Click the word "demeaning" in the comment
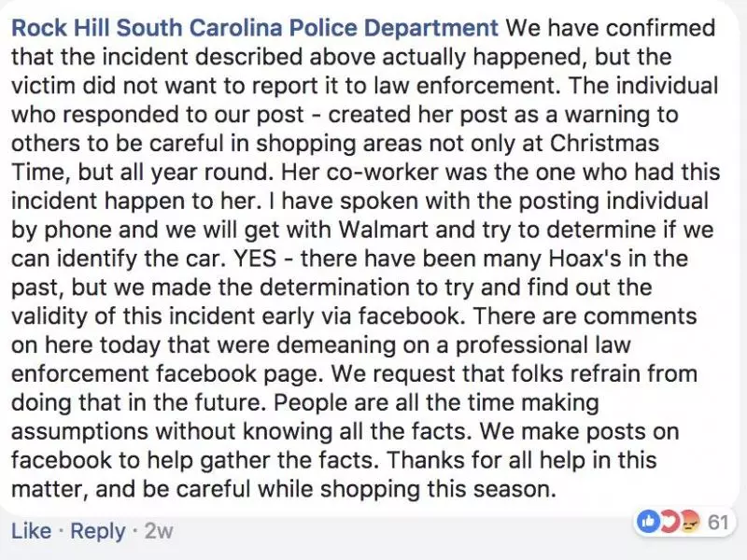Viewport: 747px width, 560px height. tap(336, 345)
